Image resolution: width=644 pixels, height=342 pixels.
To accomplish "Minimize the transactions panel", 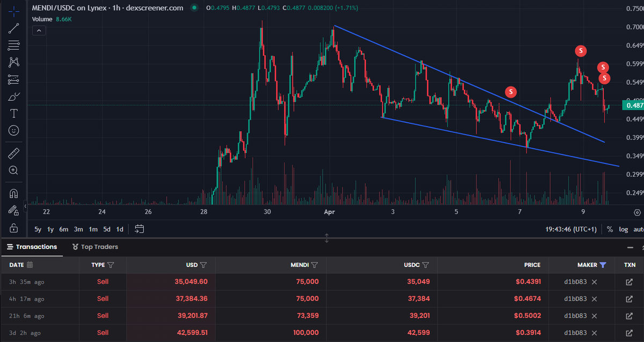I will [630, 248].
